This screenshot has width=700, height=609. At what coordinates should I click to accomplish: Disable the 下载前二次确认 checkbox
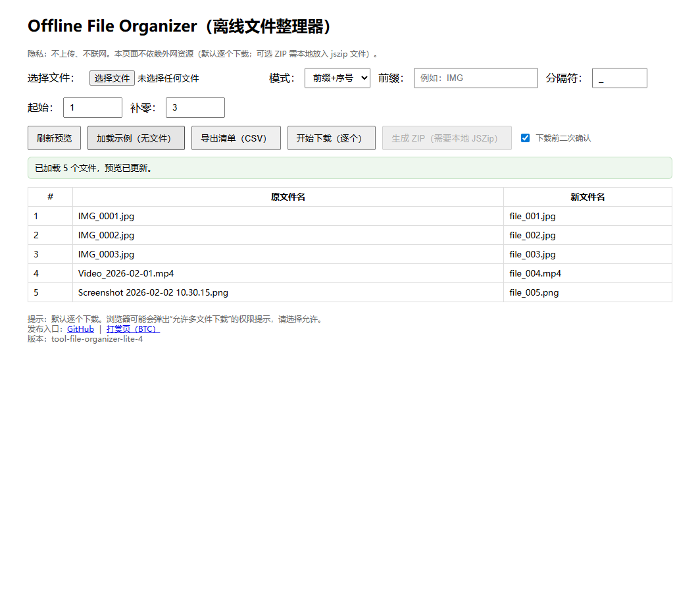pyautogui.click(x=524, y=138)
